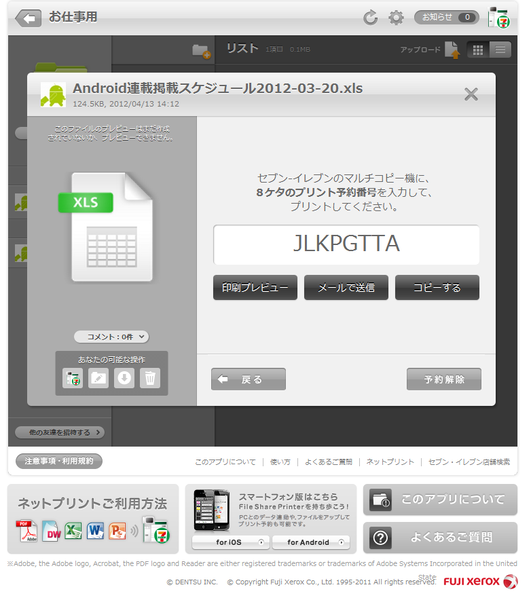531x600 pixels.
Task: Open 注意事項・利用規約
Action: (59, 461)
